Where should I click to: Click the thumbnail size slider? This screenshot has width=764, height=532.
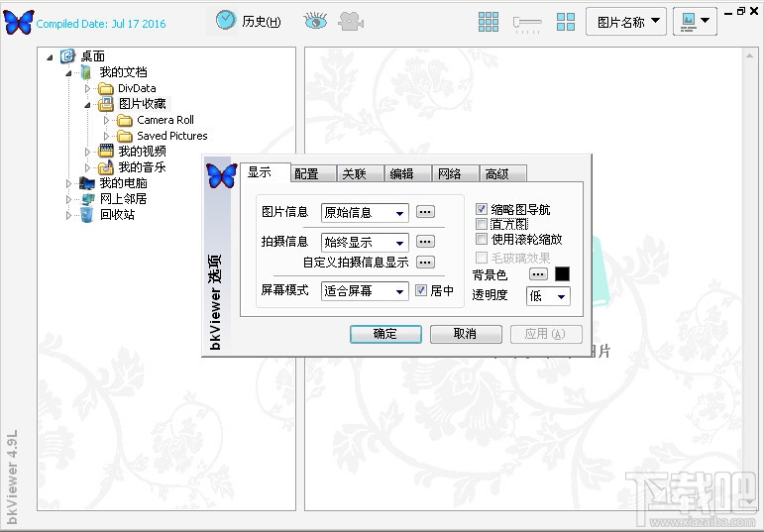527,23
